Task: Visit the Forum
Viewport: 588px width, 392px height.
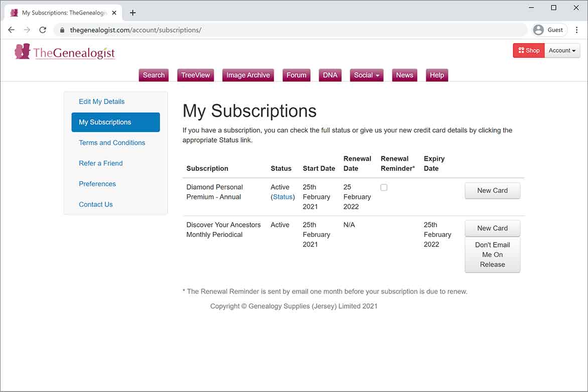Action: tap(296, 75)
